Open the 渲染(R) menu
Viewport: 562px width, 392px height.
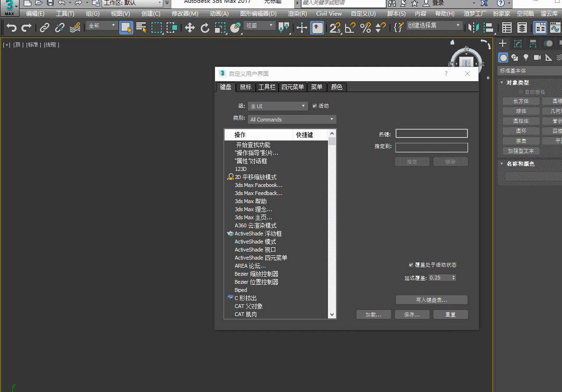(298, 14)
